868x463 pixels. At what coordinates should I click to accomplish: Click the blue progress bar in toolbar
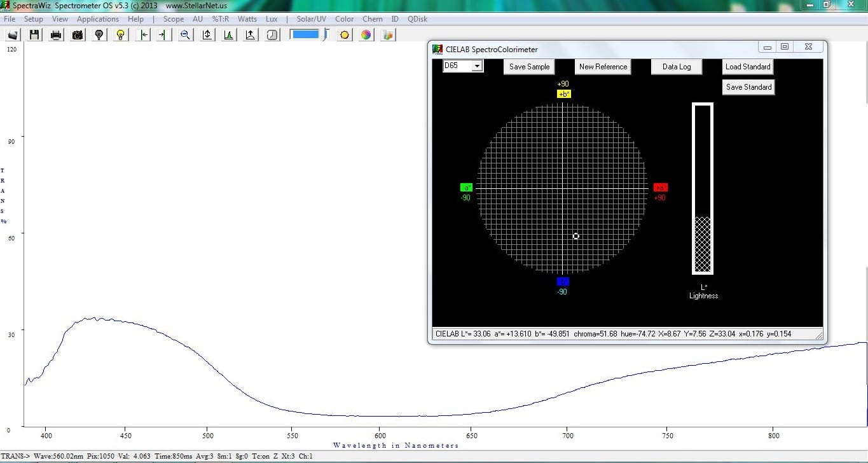point(305,34)
